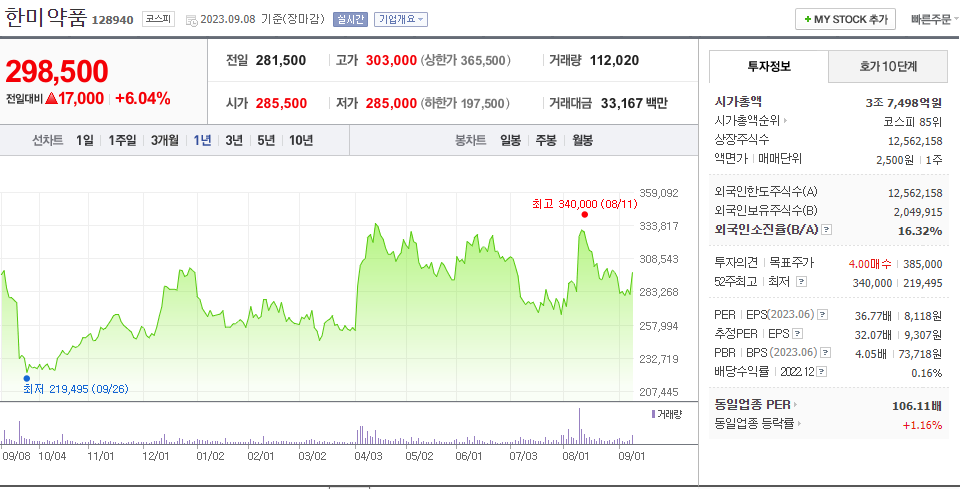Click the 106.11배 sector PER value
The image size is (963, 489).
click(x=917, y=406)
